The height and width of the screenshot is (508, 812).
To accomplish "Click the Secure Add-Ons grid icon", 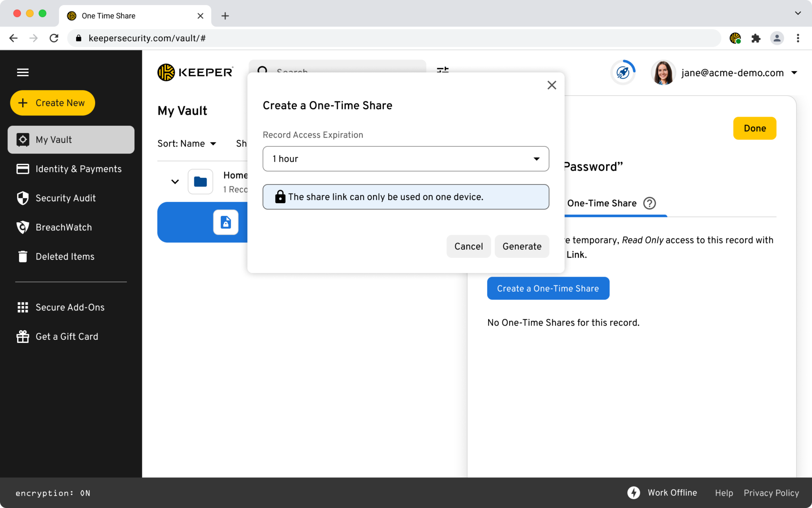I will [x=23, y=307].
